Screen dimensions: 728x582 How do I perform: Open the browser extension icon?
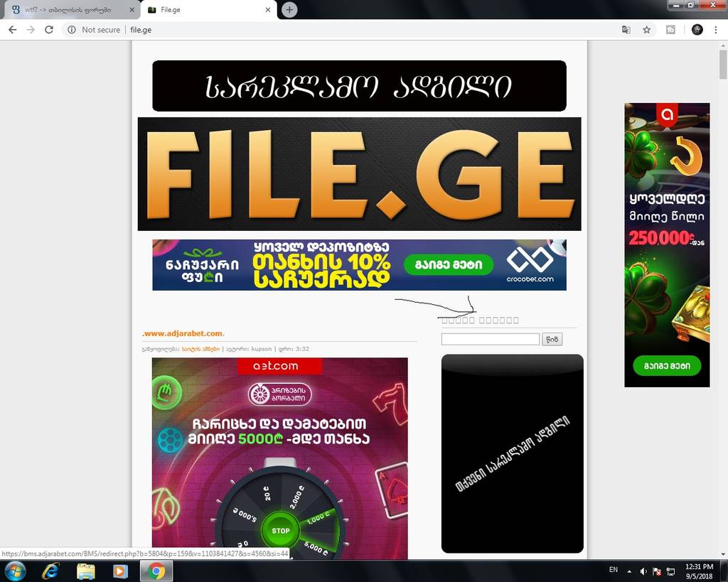click(x=670, y=30)
